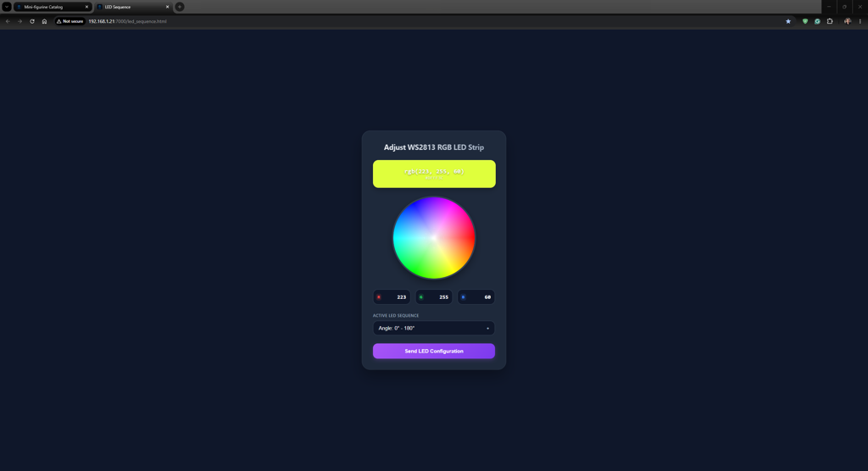The image size is (868, 471).
Task: Pick blue on the color wheel
Action: click(415, 207)
